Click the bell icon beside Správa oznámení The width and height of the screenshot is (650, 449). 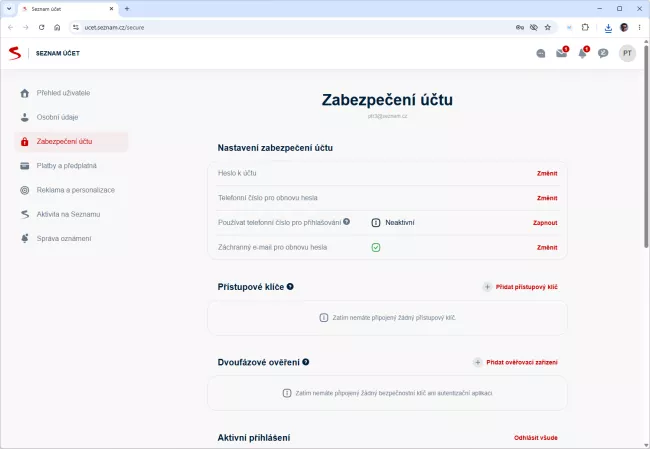pyautogui.click(x=25, y=238)
